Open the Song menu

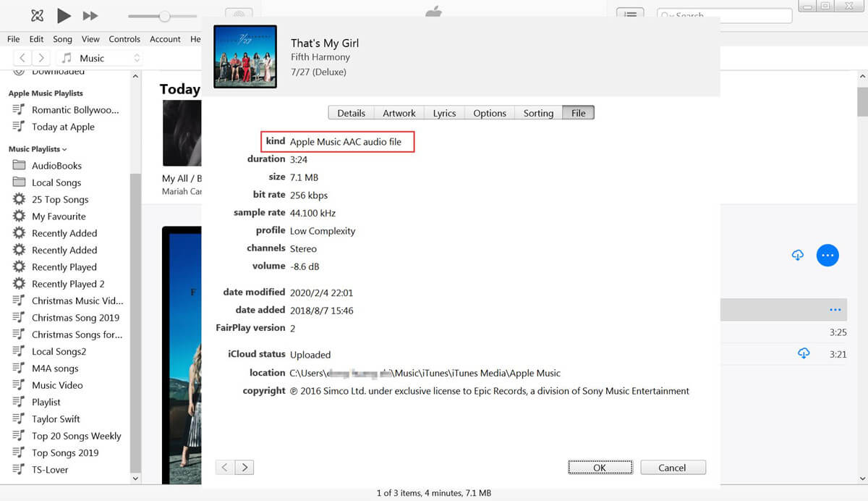63,39
